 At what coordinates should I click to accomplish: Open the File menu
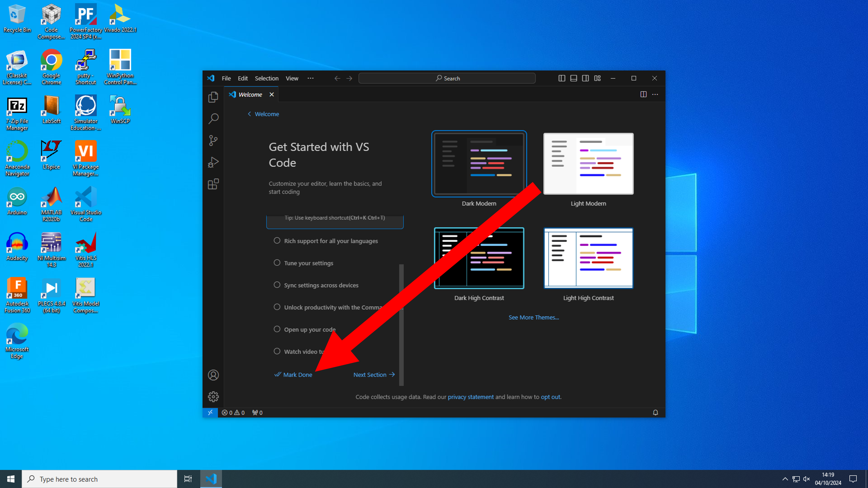(x=226, y=78)
